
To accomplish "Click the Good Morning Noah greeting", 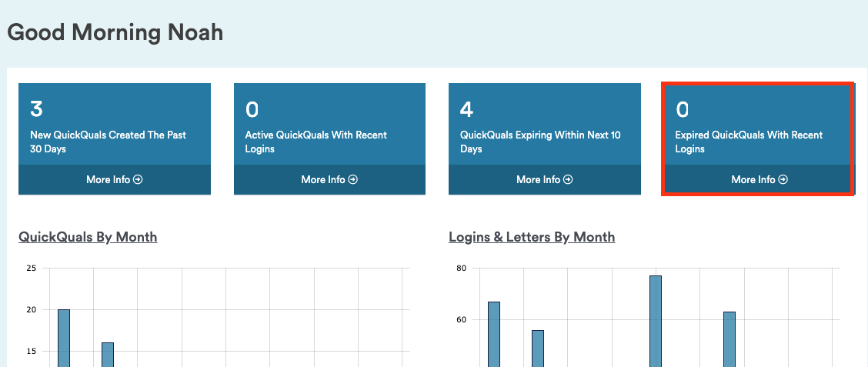I will 115,32.
